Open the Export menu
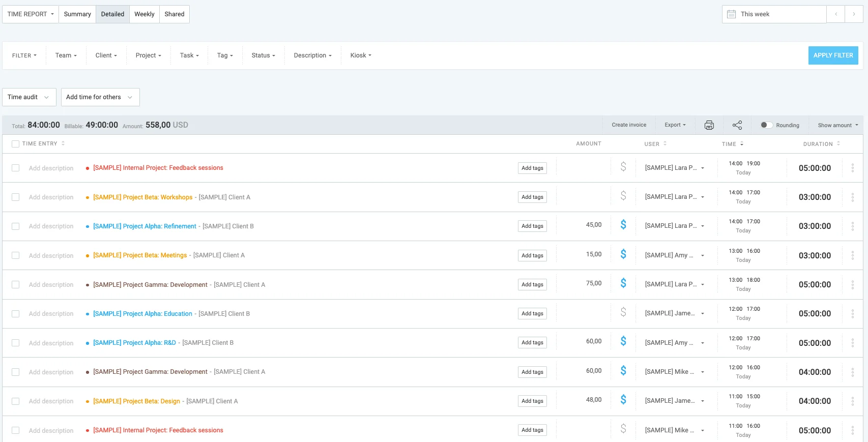 (x=675, y=125)
